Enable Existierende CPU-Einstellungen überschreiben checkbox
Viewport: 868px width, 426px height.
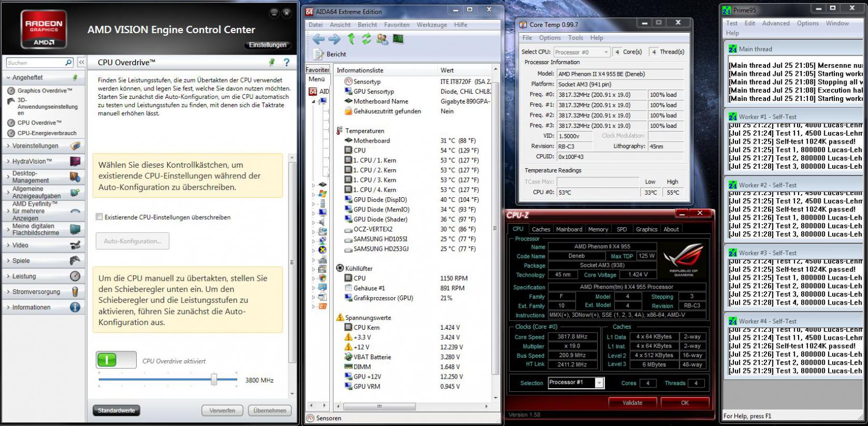99,217
